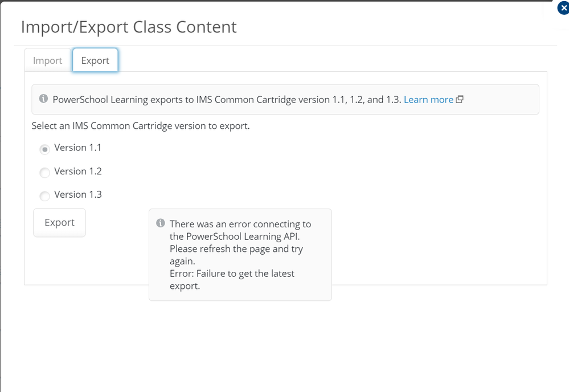569x392 pixels.
Task: Click the info icon in the error message
Action: (x=161, y=223)
